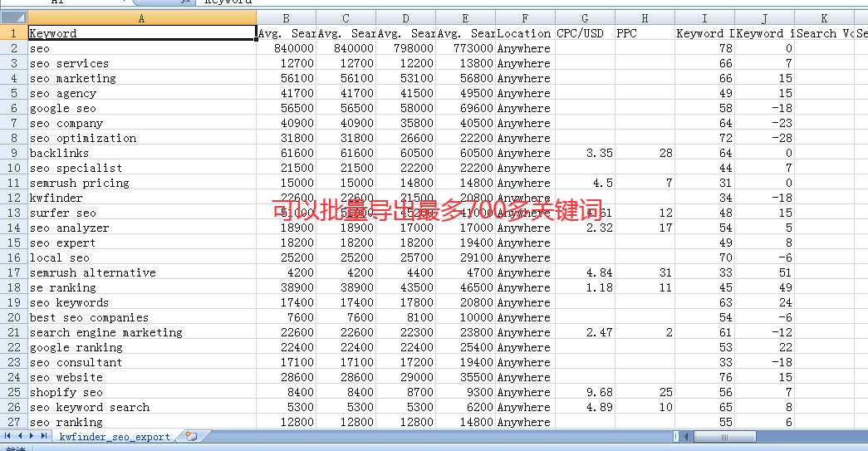Screen dimensions: 868x451
Task: Select column K header
Action: [824, 18]
